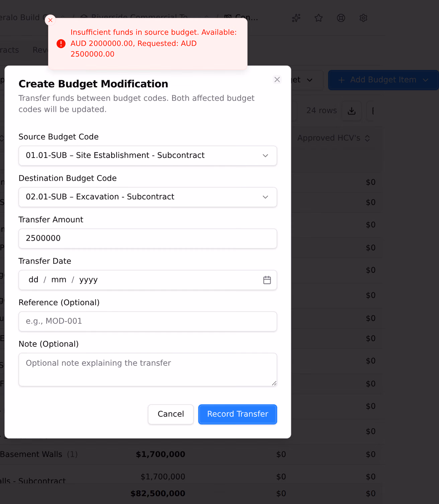Click the 24 rows count label
This screenshot has height=504, width=439.
tap(322, 111)
